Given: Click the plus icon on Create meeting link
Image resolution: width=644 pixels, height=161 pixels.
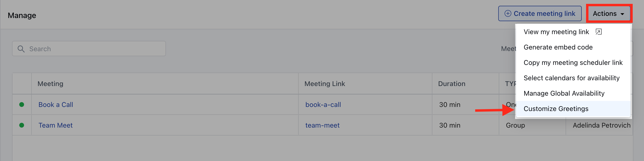Looking at the screenshot, I should point(508,13).
